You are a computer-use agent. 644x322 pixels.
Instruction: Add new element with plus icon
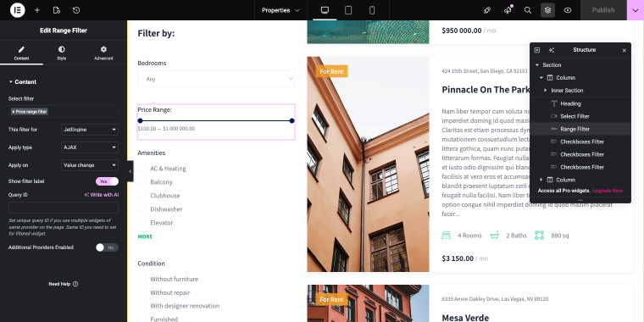point(37,10)
